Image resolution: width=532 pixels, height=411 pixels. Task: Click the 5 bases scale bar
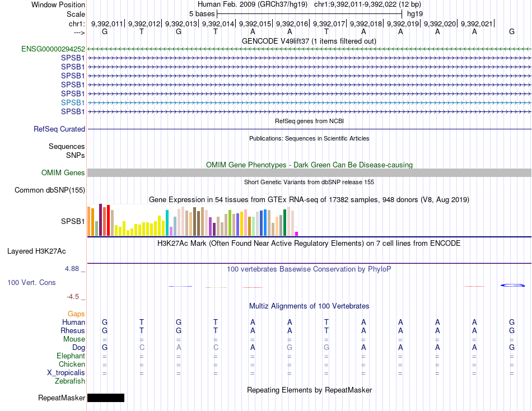[309, 14]
